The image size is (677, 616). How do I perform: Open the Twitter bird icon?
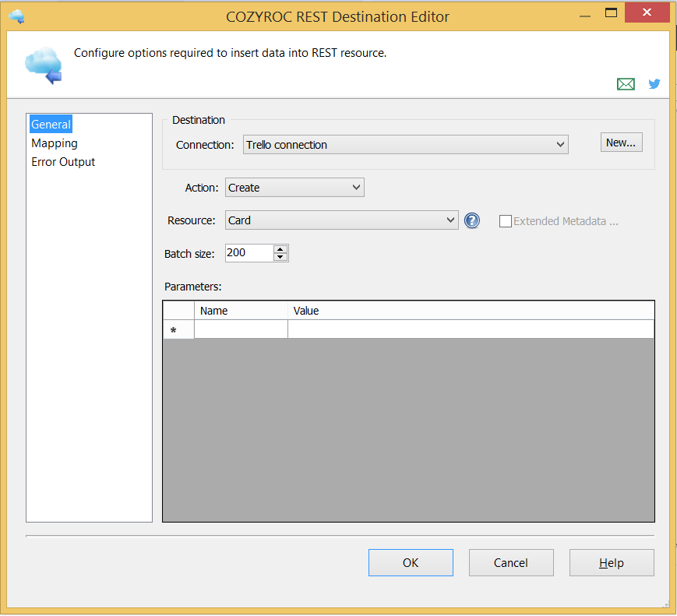coord(654,83)
